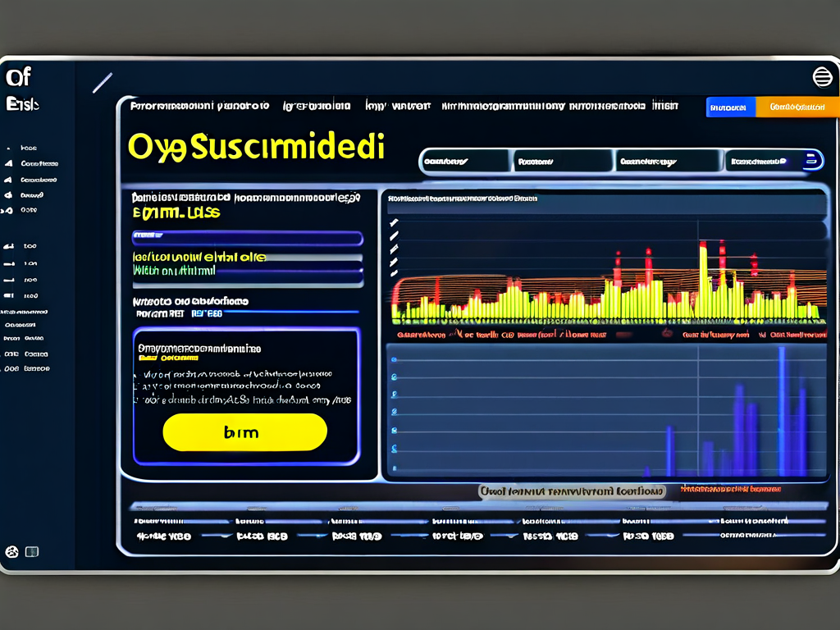The height and width of the screenshot is (630, 840).
Task: Open the first dropdown in the filter bar
Action: pyautogui.click(x=465, y=162)
